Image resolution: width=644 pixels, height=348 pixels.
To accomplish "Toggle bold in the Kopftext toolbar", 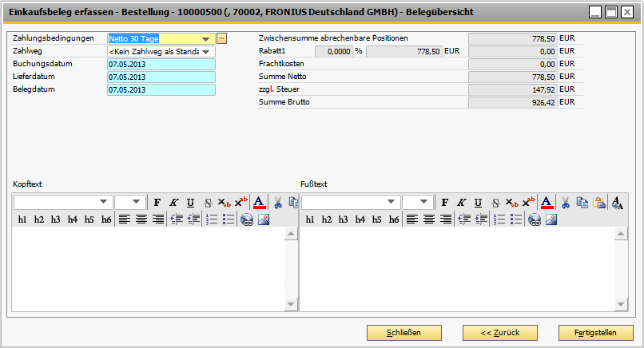I will point(157,203).
